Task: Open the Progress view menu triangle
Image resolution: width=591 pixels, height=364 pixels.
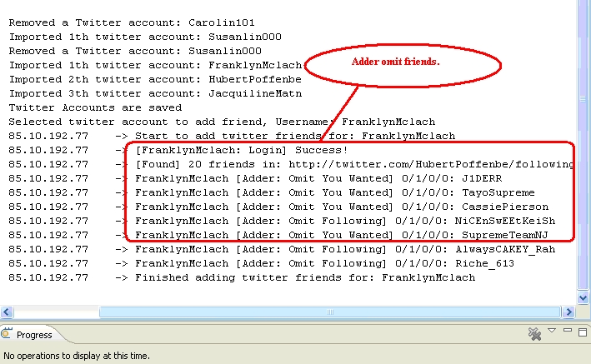Action: 552,331
